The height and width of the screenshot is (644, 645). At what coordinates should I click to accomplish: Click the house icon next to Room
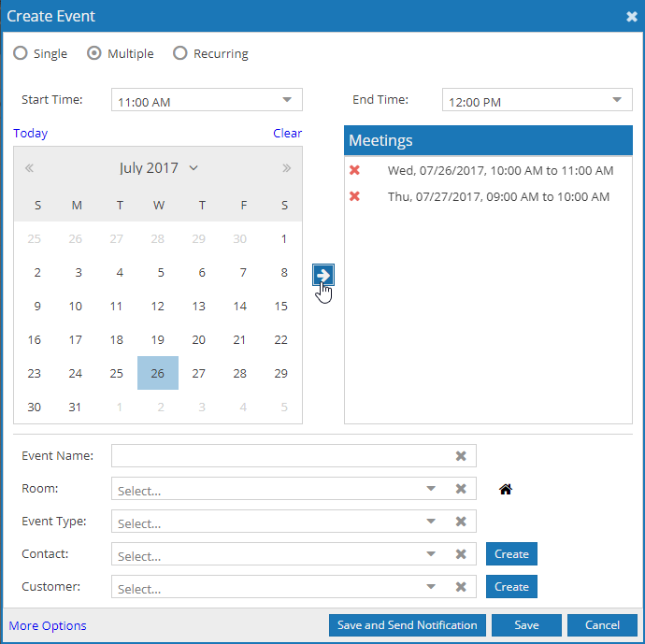pyautogui.click(x=506, y=489)
